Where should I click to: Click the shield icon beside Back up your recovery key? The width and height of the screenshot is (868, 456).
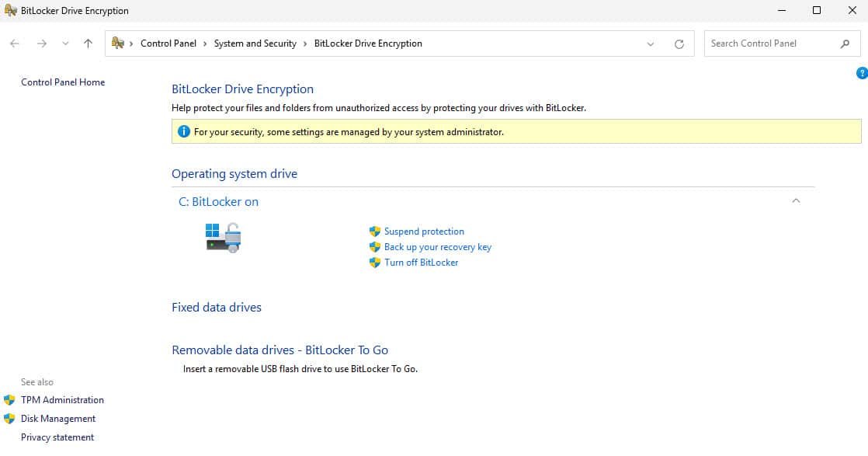point(374,246)
